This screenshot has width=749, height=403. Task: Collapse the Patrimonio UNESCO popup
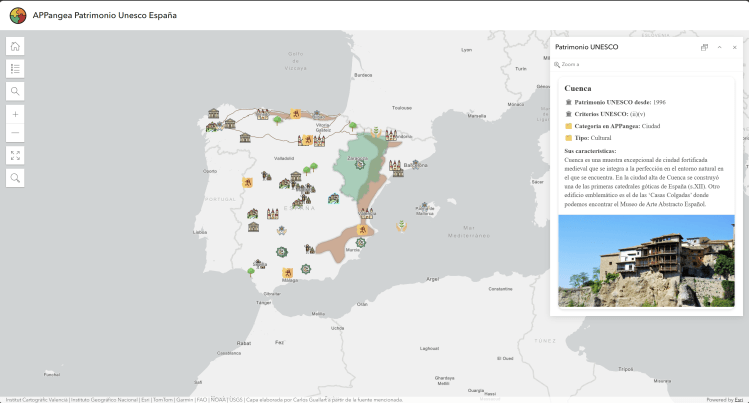[719, 47]
